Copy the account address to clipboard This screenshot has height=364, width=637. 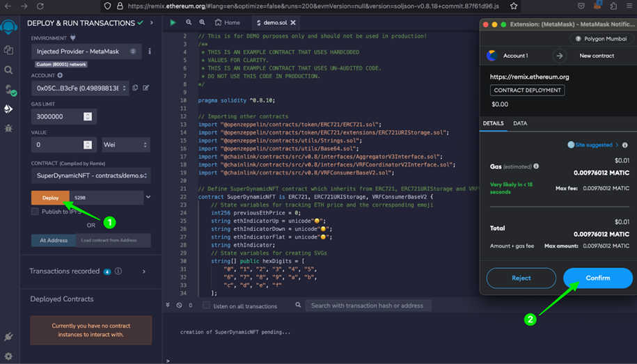[135, 88]
